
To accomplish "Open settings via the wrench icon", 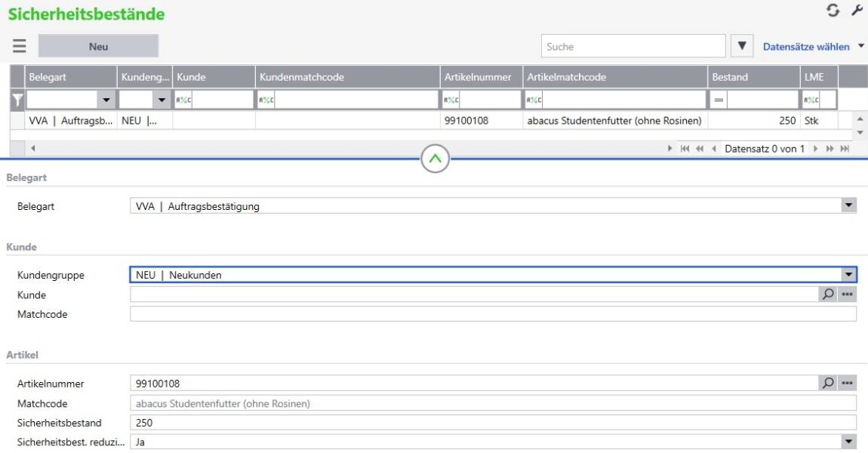I will pyautogui.click(x=857, y=11).
